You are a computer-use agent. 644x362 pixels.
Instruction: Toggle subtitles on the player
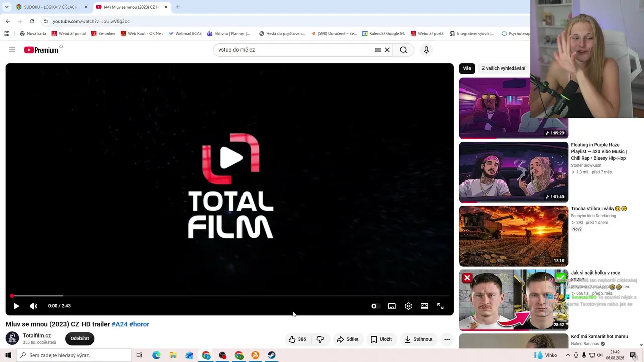[x=392, y=306]
